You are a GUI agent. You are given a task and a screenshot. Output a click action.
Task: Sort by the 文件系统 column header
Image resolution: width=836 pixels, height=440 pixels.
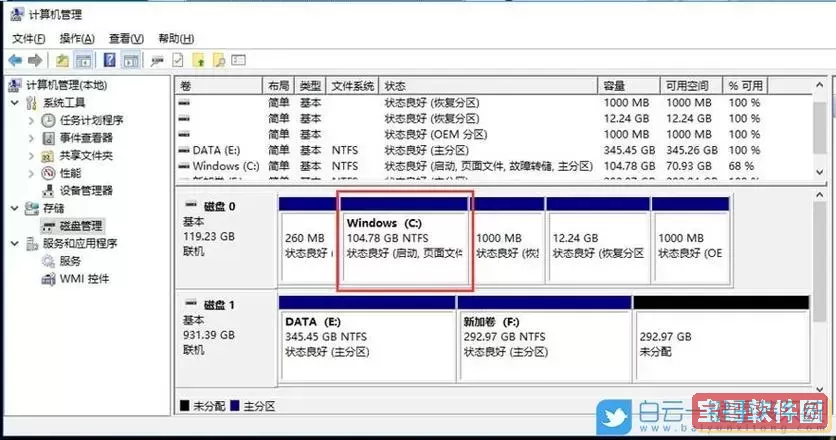(x=352, y=86)
